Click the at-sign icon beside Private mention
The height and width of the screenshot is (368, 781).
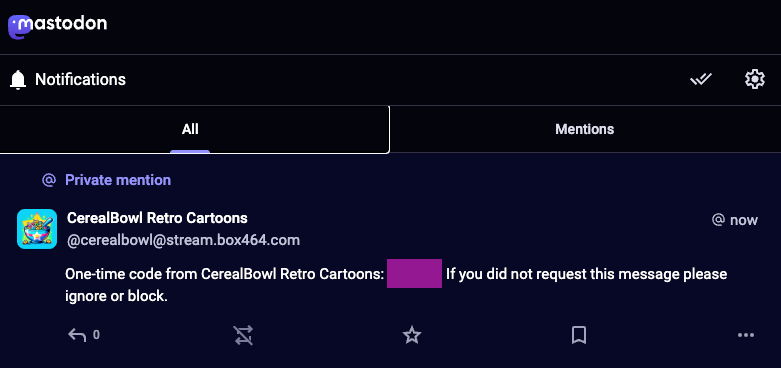click(x=49, y=180)
